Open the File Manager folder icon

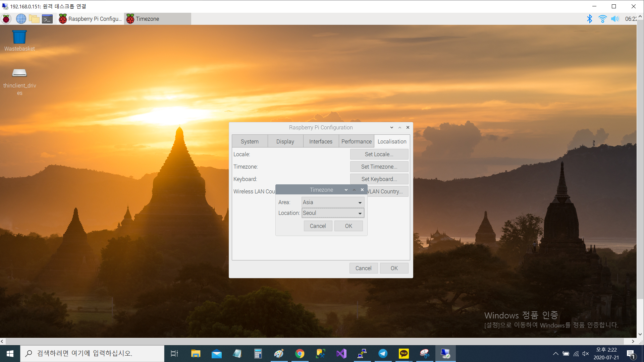(x=34, y=19)
